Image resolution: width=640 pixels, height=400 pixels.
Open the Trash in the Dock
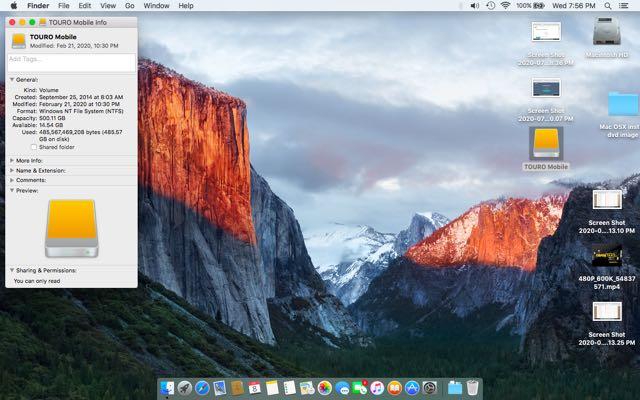click(472, 387)
